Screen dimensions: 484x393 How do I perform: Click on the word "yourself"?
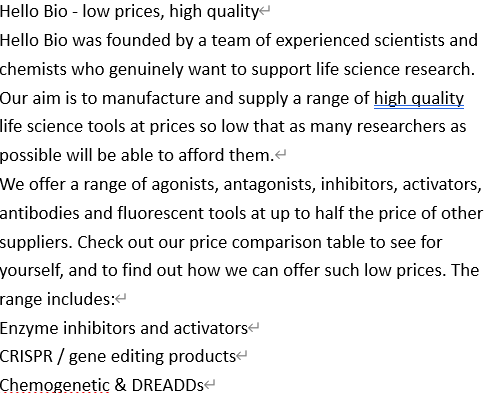(31, 271)
